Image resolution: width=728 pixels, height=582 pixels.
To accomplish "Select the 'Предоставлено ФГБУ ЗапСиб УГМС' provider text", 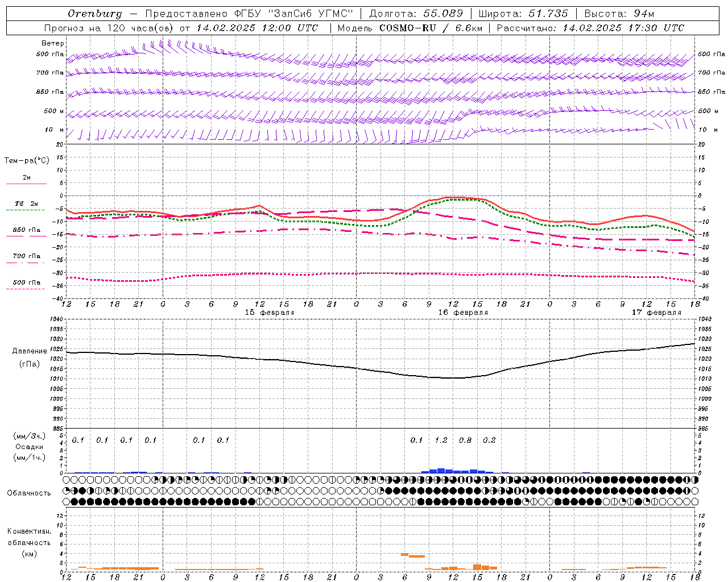I will pos(249,14).
